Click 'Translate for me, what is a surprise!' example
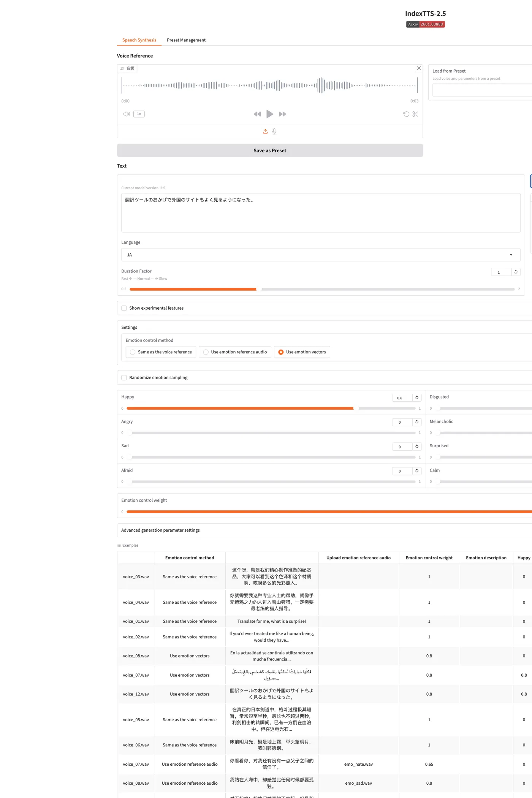The width and height of the screenshot is (532, 798). (272, 621)
